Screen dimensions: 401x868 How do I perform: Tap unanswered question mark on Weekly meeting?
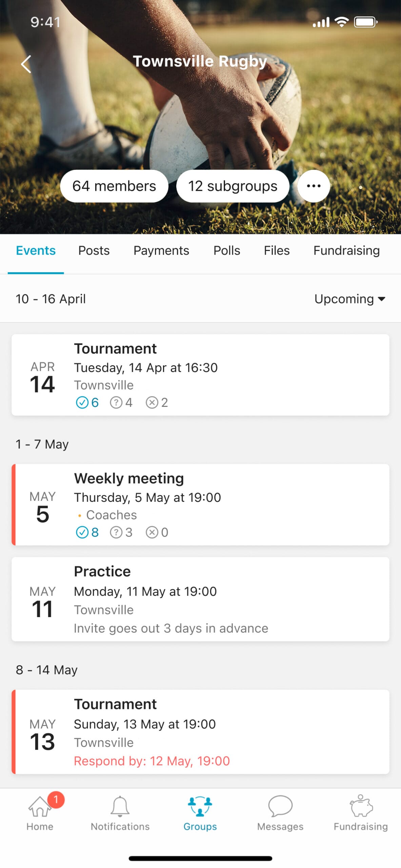tap(121, 532)
